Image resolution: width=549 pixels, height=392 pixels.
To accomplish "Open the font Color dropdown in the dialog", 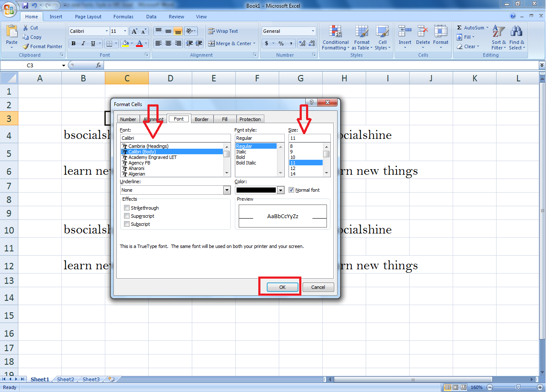I will [x=280, y=190].
